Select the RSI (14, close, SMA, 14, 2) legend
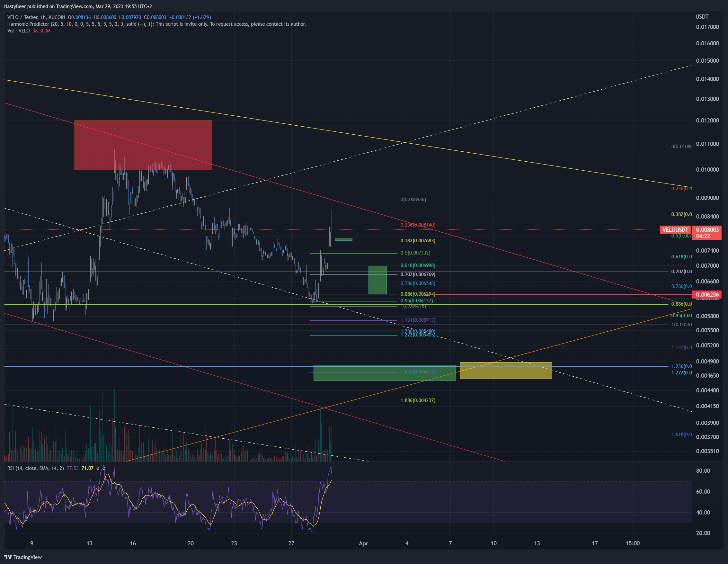This screenshot has height=564, width=728. pos(36,468)
